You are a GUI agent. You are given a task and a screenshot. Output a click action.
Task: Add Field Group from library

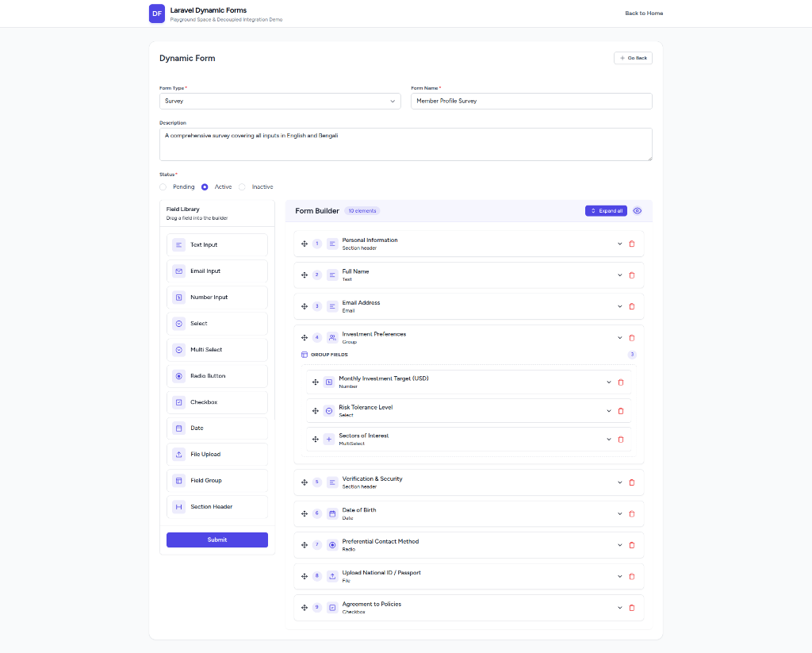(x=217, y=480)
